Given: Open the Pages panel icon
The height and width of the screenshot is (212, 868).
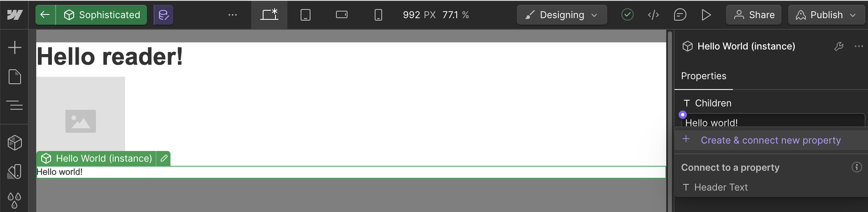Looking at the screenshot, I should pyautogui.click(x=15, y=77).
